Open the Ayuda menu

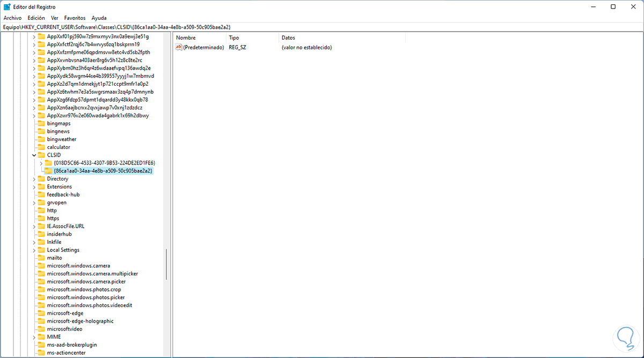pyautogui.click(x=99, y=18)
